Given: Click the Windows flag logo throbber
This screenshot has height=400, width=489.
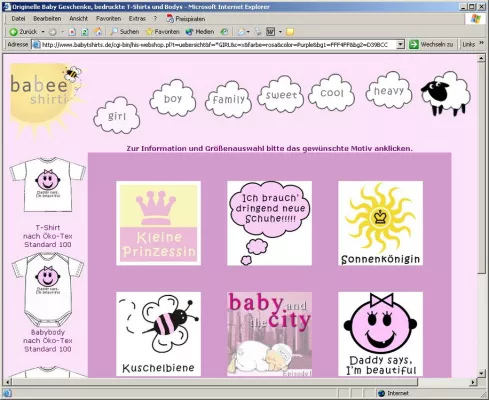Looking at the screenshot, I should point(476,19).
